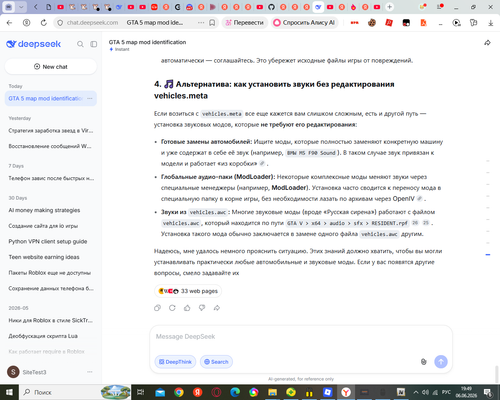Open citation 25 after RESIDENT.rpf

(x=426, y=223)
